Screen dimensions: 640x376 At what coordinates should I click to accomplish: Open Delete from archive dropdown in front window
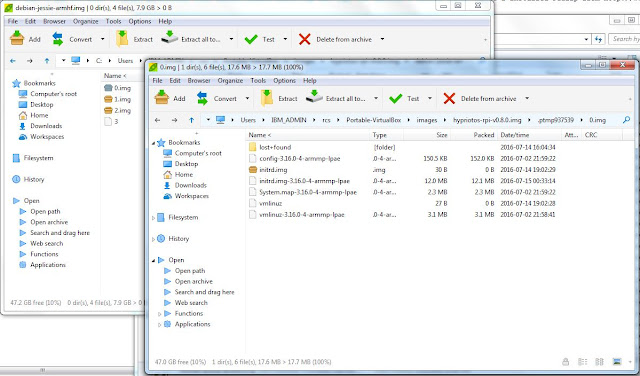527,99
